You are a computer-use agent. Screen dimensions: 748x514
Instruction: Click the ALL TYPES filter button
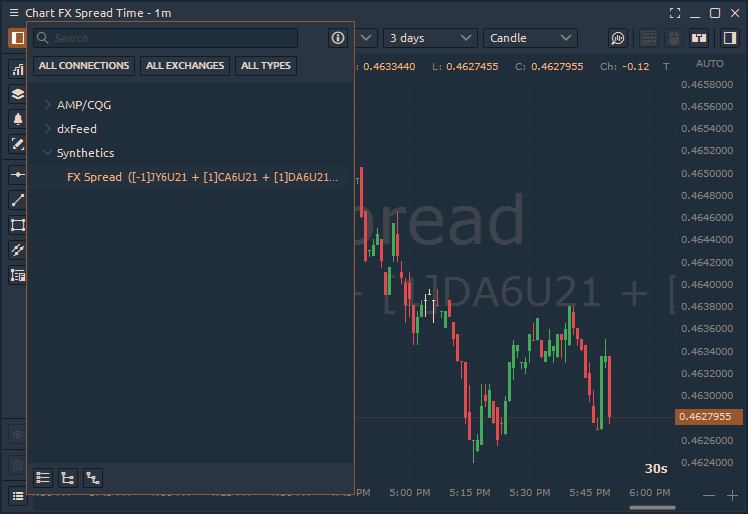[x=266, y=66]
